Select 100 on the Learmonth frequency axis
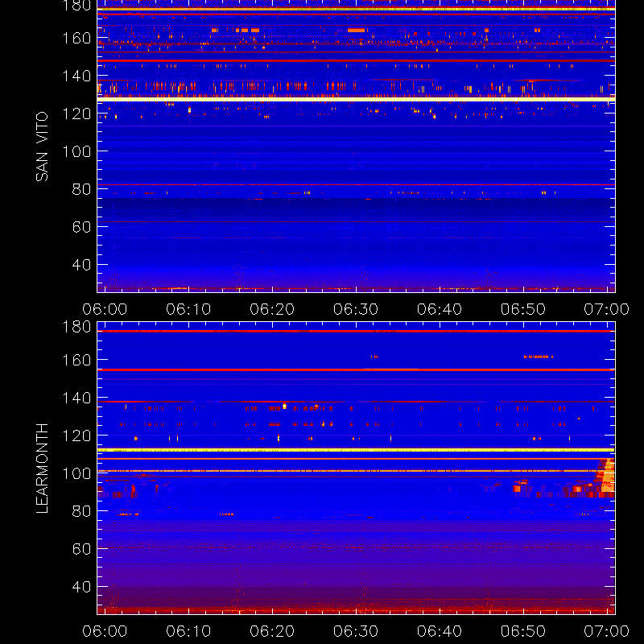The height and width of the screenshot is (644, 644). [x=76, y=473]
